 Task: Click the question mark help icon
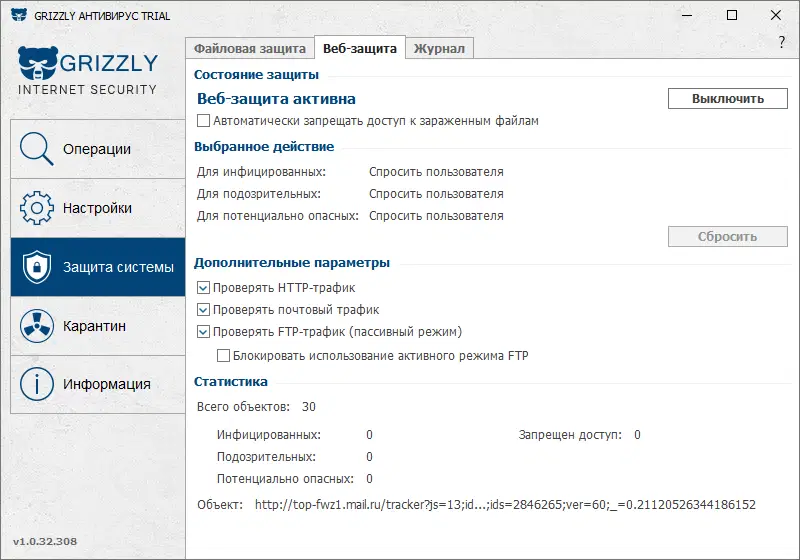point(781,42)
